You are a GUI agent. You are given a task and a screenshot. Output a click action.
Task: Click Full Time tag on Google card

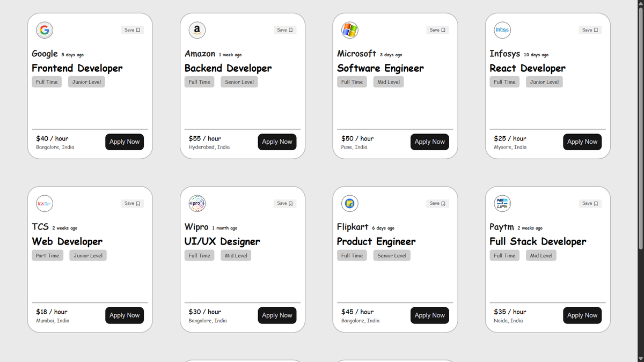(47, 82)
